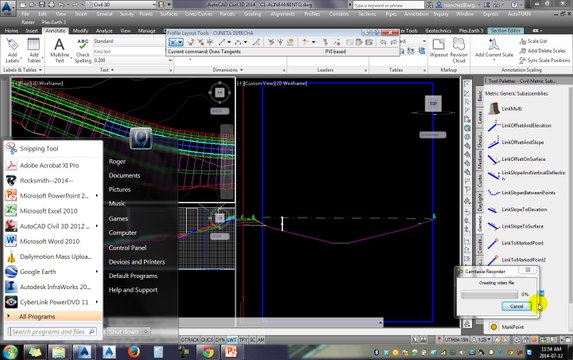This screenshot has width=573, height=360.
Task: Toggle DYN in the status bar
Action: coord(220,340)
